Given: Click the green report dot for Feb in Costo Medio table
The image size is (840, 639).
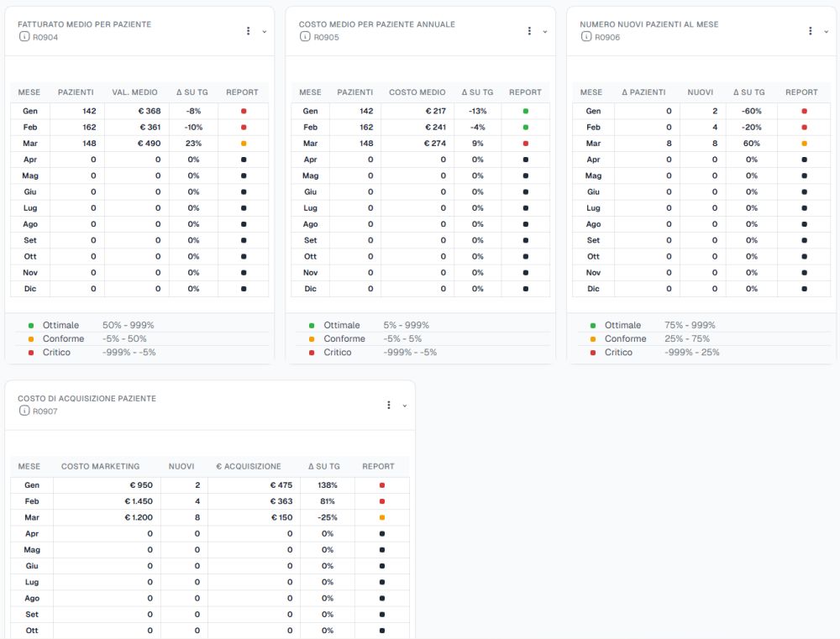Looking at the screenshot, I should click(526, 127).
